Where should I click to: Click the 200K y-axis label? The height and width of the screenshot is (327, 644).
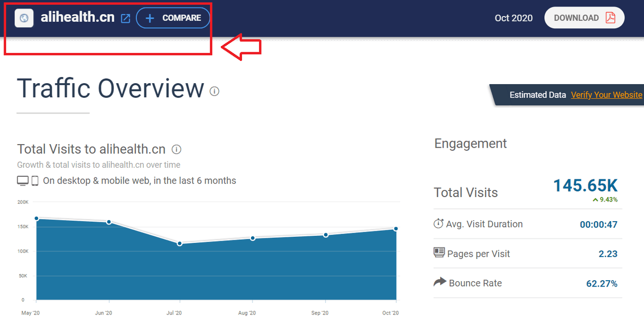[23, 203]
